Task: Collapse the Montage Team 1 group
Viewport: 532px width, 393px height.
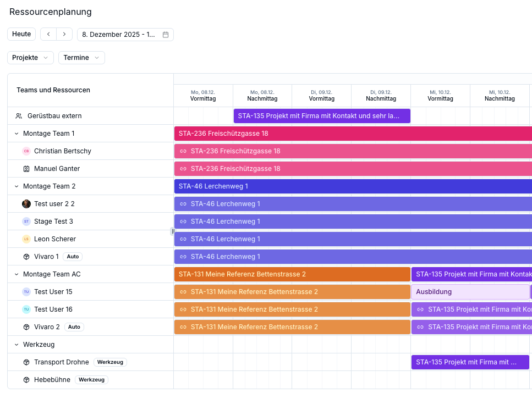Action: tap(17, 134)
